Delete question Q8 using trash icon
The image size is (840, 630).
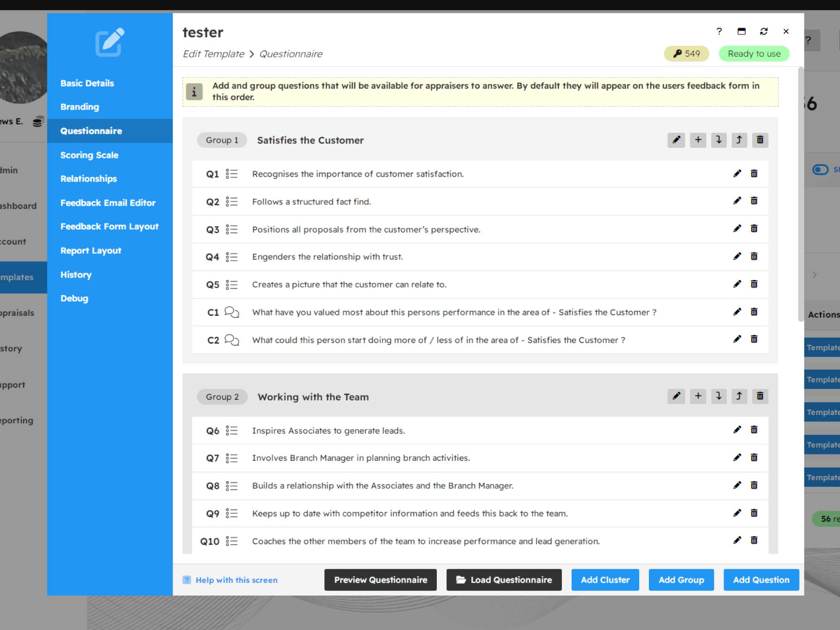tap(754, 486)
